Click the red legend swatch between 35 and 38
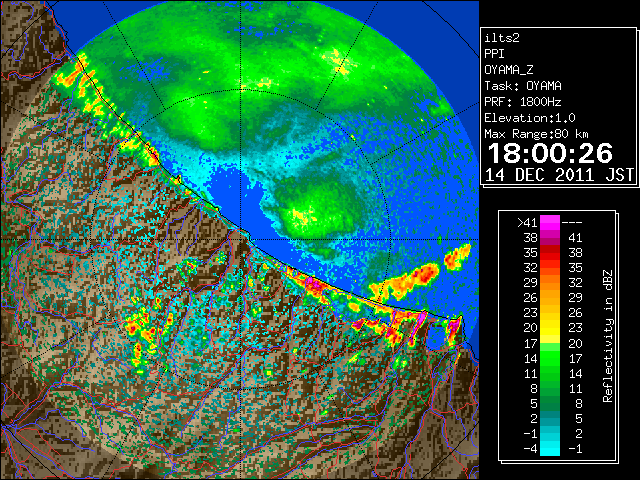The height and width of the screenshot is (480, 640). click(x=550, y=252)
